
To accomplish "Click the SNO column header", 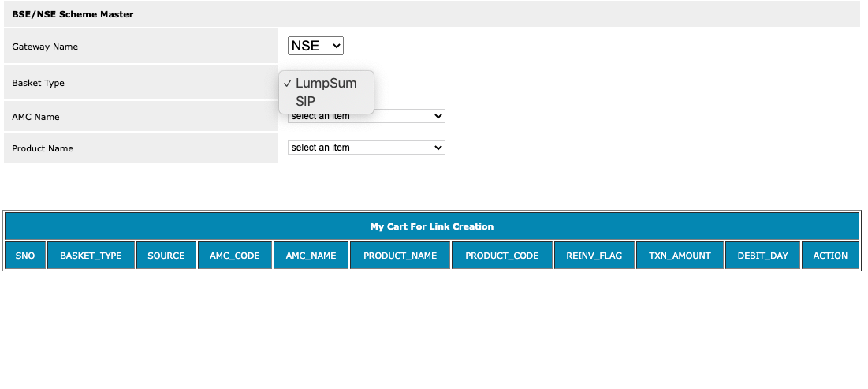I will tap(25, 256).
